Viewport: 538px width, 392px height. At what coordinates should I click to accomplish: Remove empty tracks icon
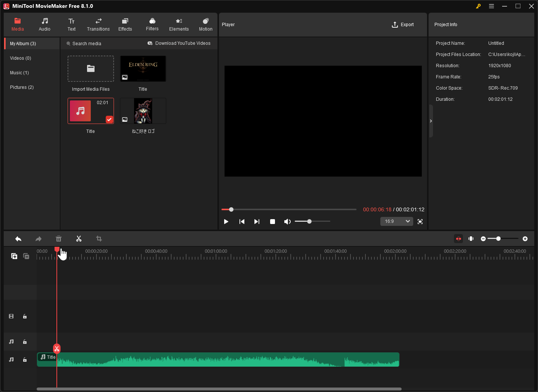(x=26, y=256)
